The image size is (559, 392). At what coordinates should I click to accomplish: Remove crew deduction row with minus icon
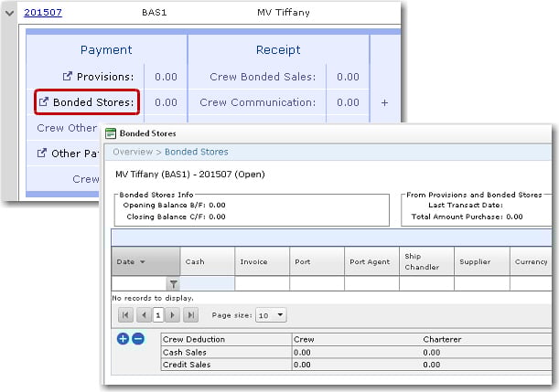pos(138,339)
